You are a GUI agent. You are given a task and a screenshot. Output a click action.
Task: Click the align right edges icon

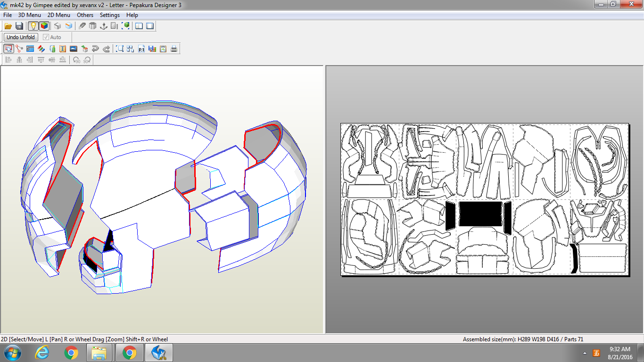coord(30,60)
